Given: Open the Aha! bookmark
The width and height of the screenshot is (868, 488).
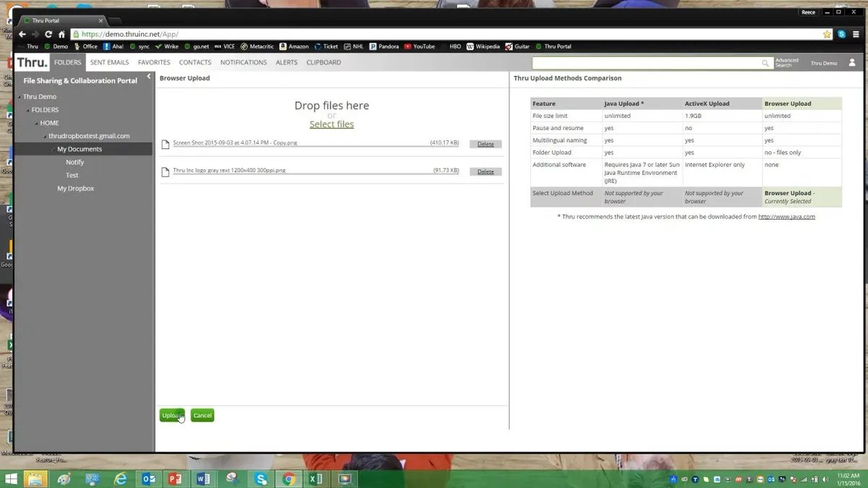Looking at the screenshot, I should (x=114, y=46).
